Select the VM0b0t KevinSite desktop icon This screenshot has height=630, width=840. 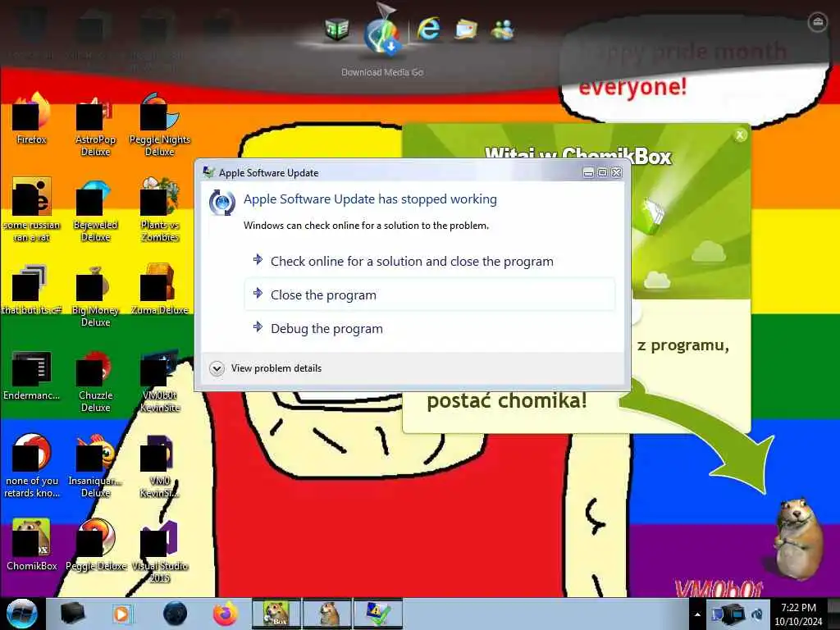point(160,381)
